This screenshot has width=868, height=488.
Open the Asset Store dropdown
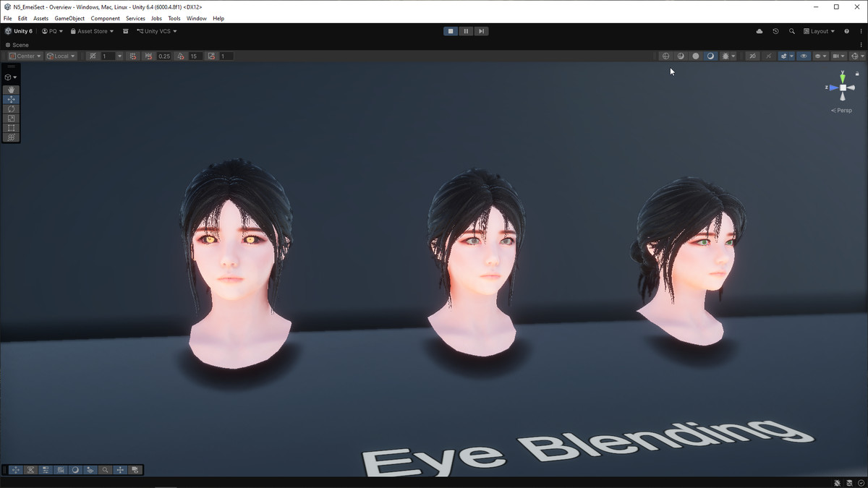pyautogui.click(x=92, y=31)
